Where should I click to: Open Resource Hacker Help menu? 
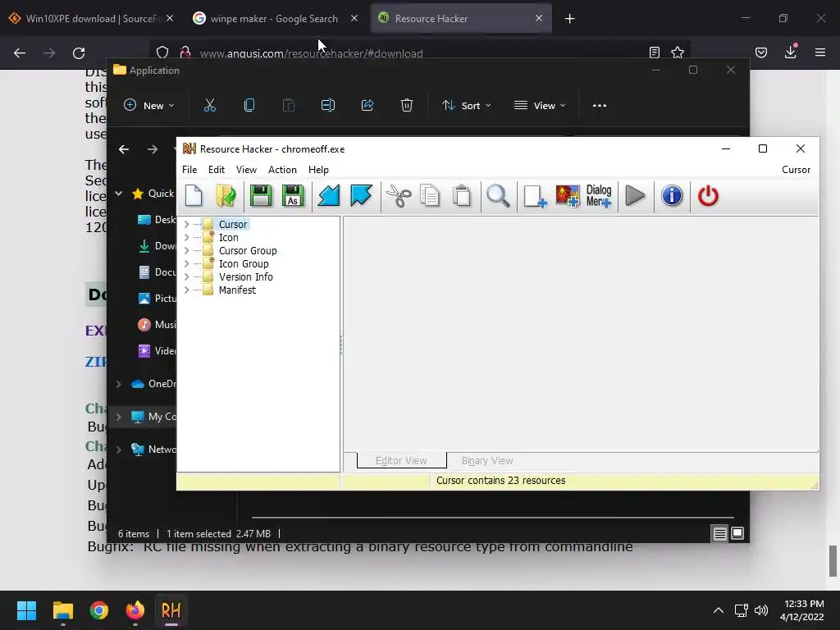tap(318, 170)
